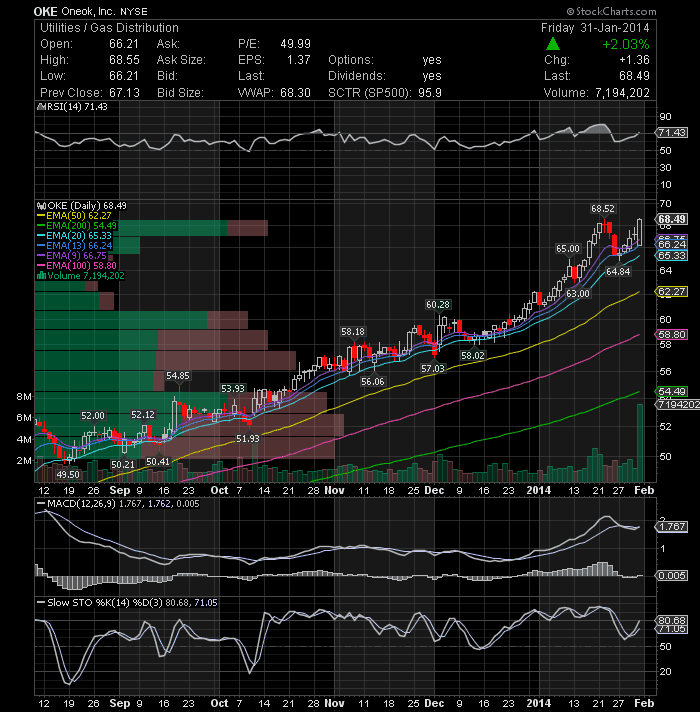The height and width of the screenshot is (712, 700).
Task: Click the RSI(14) 71.43 indicator title
Action: (x=77, y=107)
